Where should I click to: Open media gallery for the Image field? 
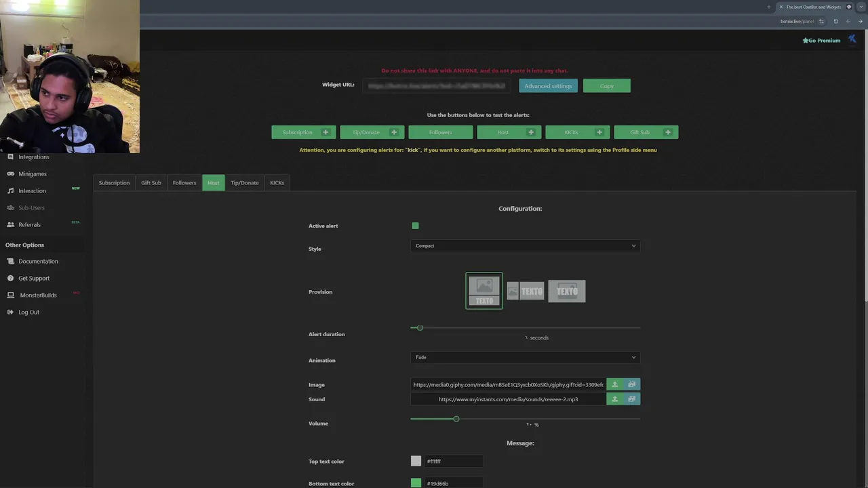click(x=632, y=384)
